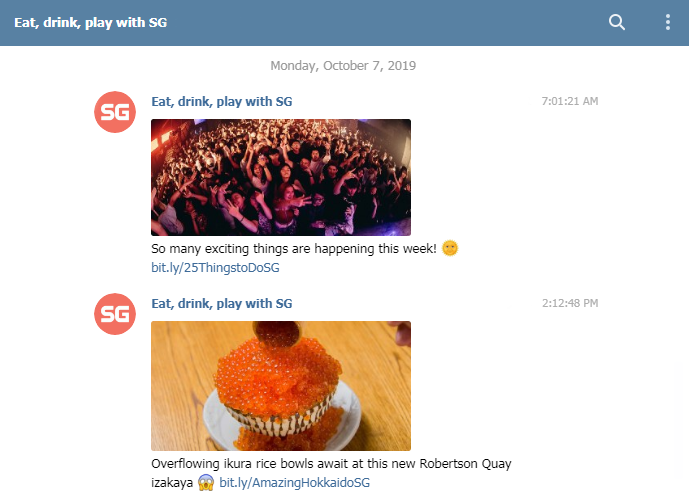Click the screaming face emoji before the Hokkaido link
The image size is (689, 503).
[x=206, y=483]
